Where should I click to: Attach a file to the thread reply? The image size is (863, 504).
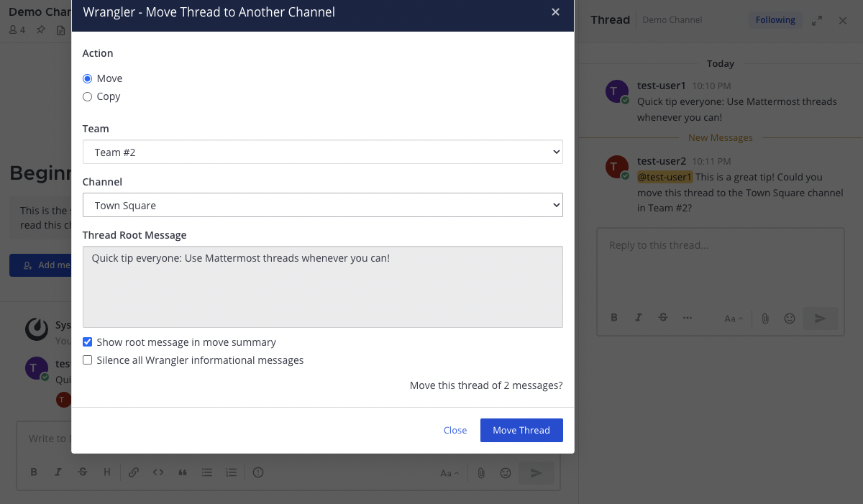tap(765, 319)
